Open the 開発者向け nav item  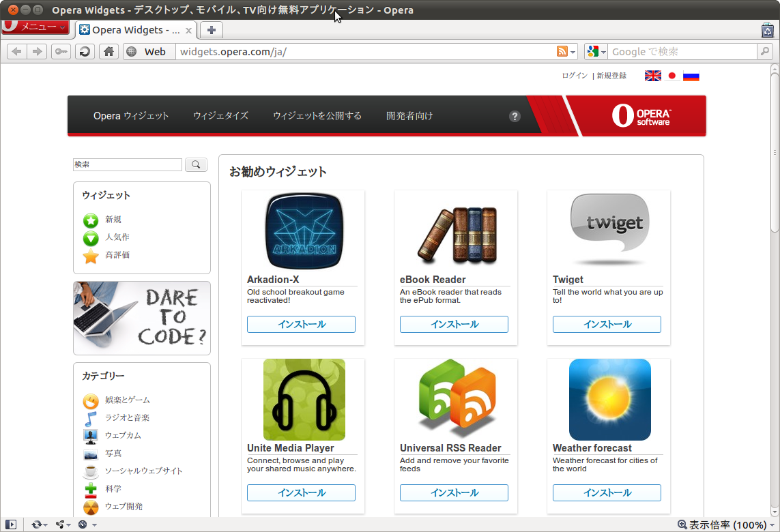[409, 116]
